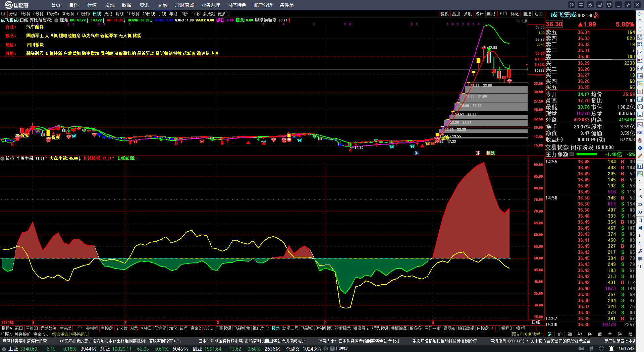Click the 财 finance marker below the chart
Viewport: 644px width, 352px height.
[417, 153]
